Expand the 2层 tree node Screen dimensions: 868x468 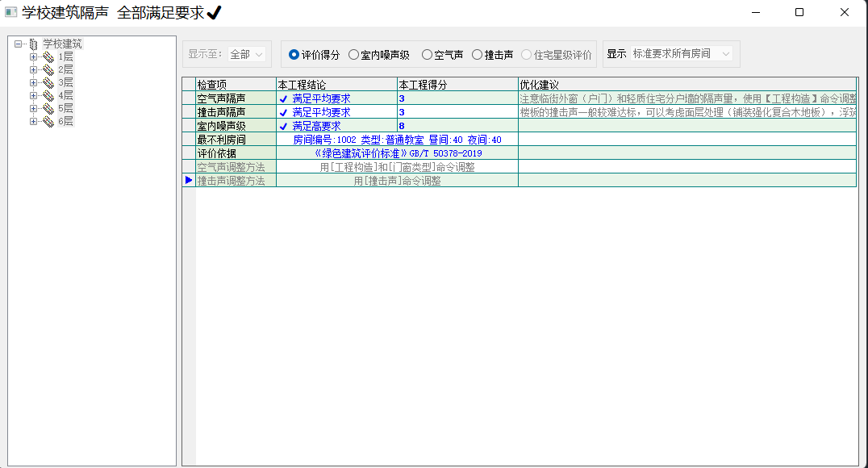pyautogui.click(x=33, y=70)
